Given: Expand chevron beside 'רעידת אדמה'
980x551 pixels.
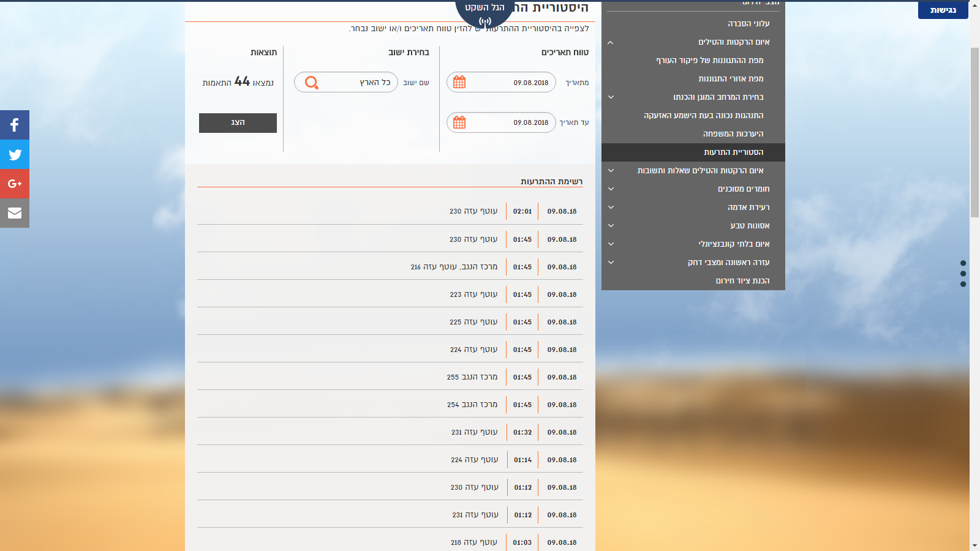Looking at the screenshot, I should (611, 208).
